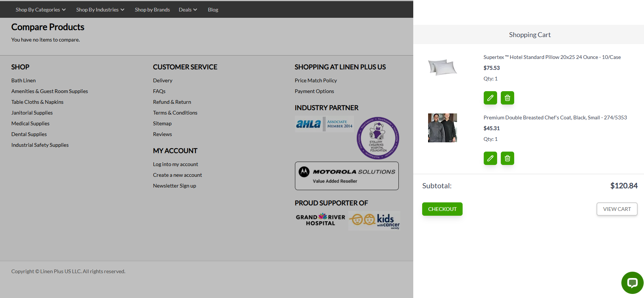This screenshot has height=298, width=644.
Task: Go to the Blog page
Action: (213, 10)
